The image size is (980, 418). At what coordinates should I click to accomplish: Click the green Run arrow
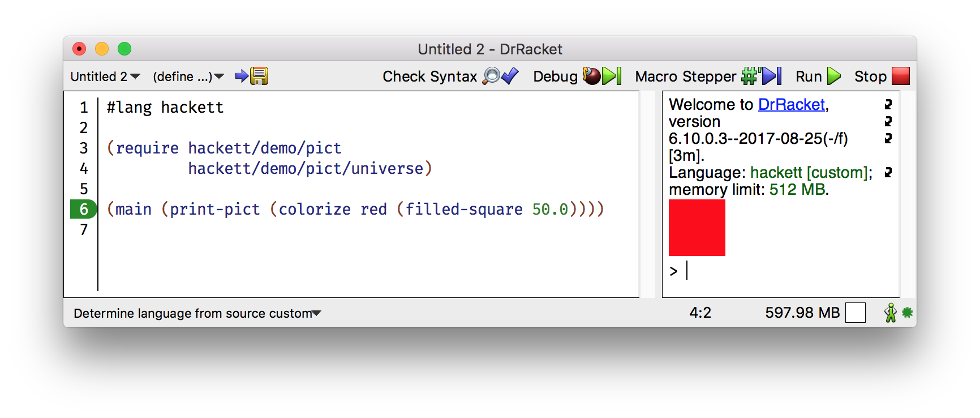834,76
